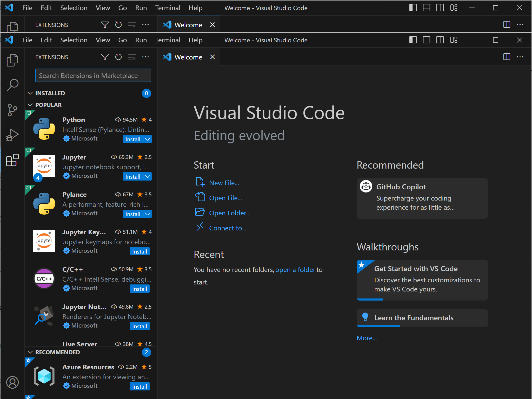Close the Welcome tab in front window
Viewport: 532px width, 399px height.
point(212,57)
